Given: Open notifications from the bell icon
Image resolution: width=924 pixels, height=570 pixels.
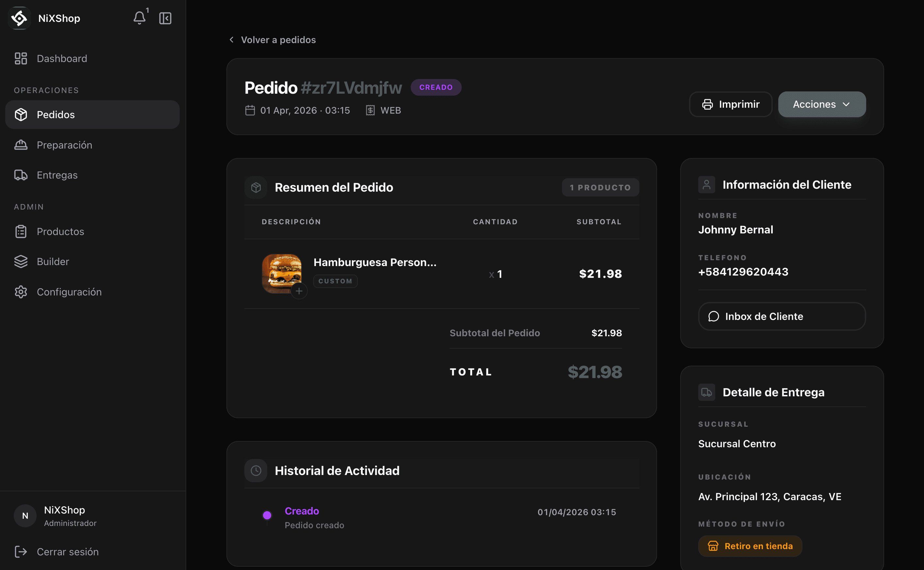Looking at the screenshot, I should click(x=139, y=18).
